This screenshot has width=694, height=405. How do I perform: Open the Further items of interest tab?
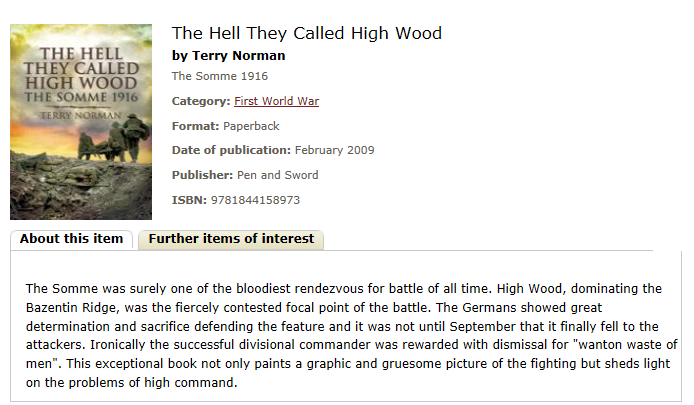pyautogui.click(x=231, y=239)
